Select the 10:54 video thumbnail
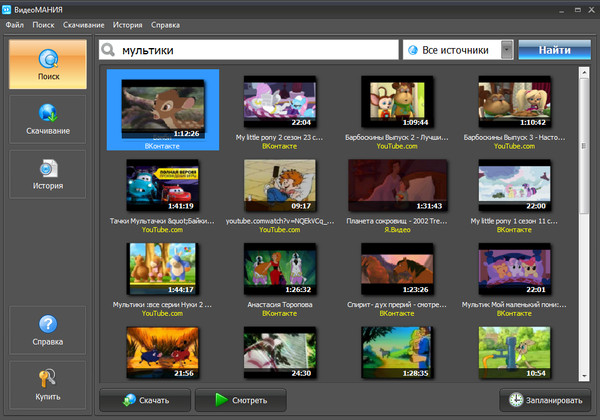 [x=514, y=352]
